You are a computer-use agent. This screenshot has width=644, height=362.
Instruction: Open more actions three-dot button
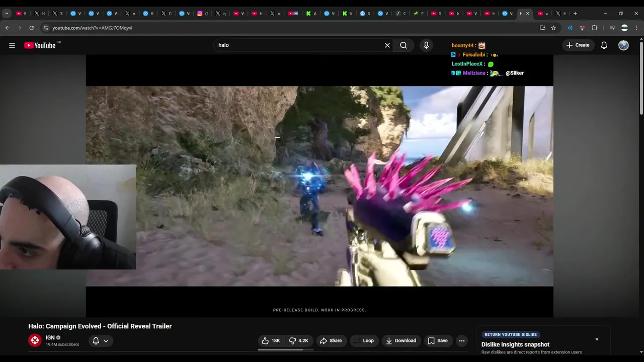(462, 341)
